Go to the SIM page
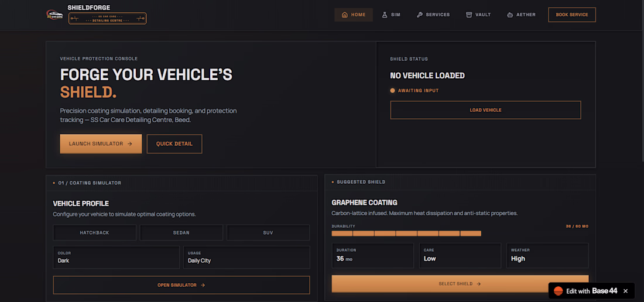This screenshot has height=302, width=644. point(391,15)
